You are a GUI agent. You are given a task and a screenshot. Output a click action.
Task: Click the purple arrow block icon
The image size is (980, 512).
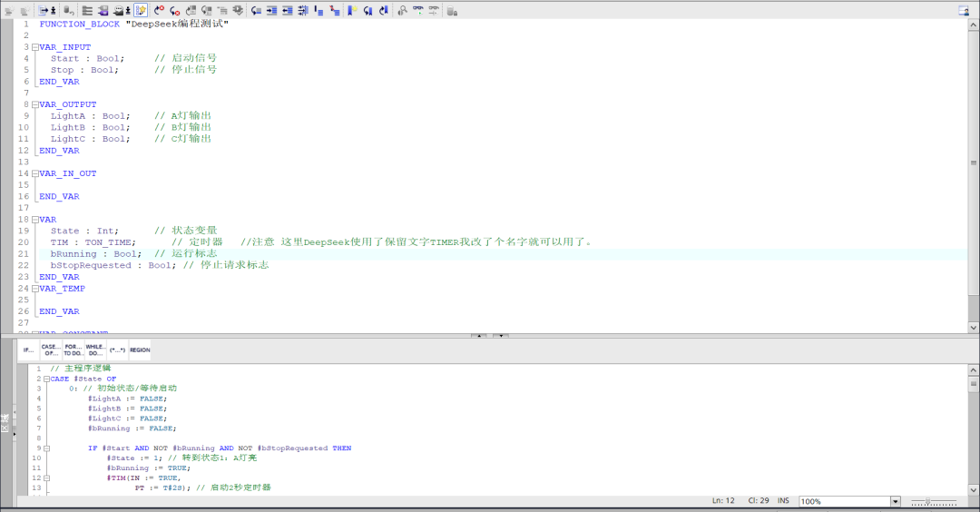pos(103,11)
